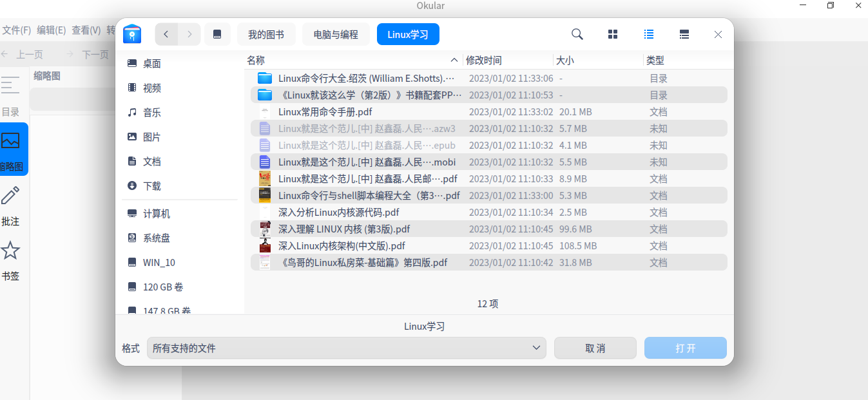Sort by 修改时间 column header
Viewport: 868px width, 400px height.
(508, 61)
